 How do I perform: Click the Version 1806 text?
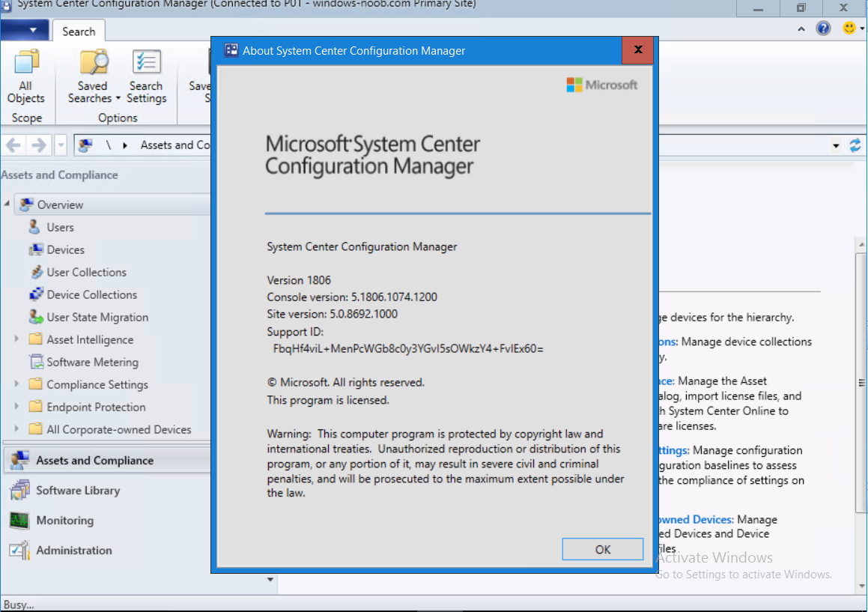(299, 280)
